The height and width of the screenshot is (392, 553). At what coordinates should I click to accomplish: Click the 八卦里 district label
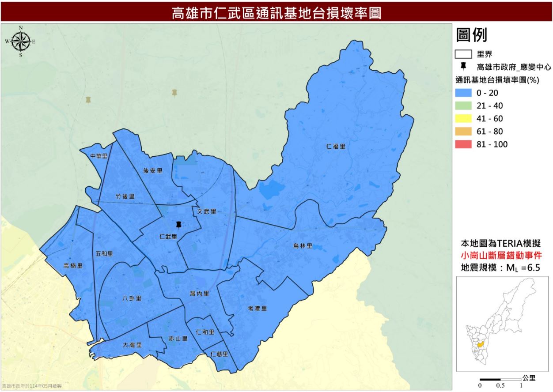pyautogui.click(x=132, y=298)
